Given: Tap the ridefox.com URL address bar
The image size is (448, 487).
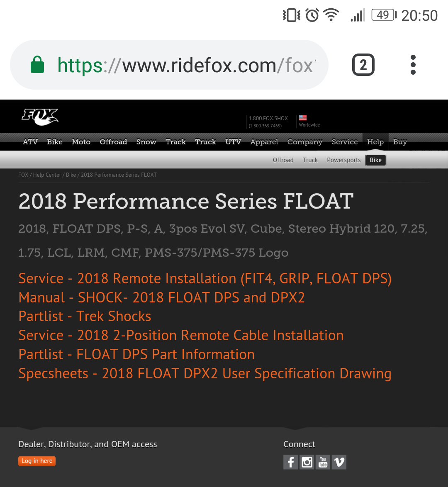Looking at the screenshot, I should (x=169, y=65).
